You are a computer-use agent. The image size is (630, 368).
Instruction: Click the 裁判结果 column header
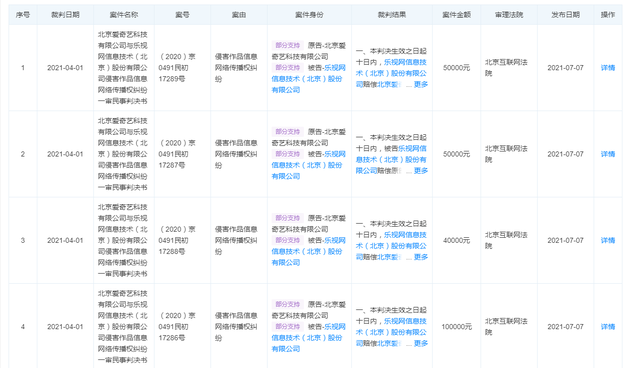(x=392, y=15)
